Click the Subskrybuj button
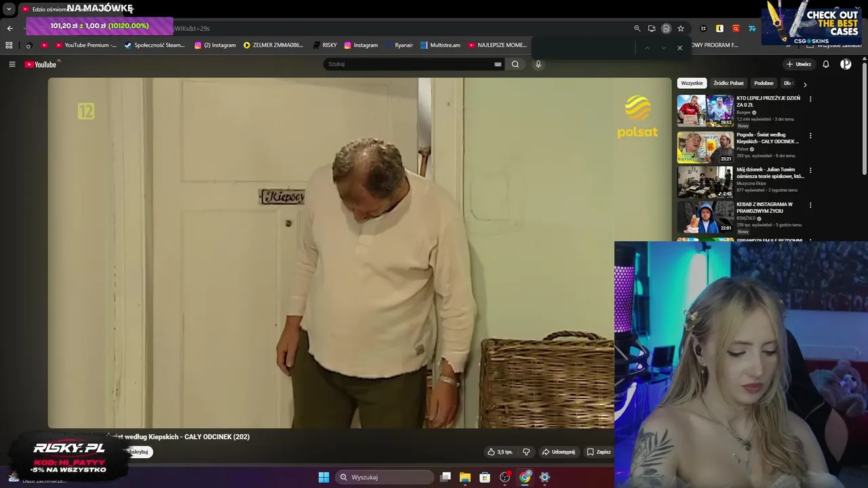Screen dimensions: 868x488 click(138, 452)
